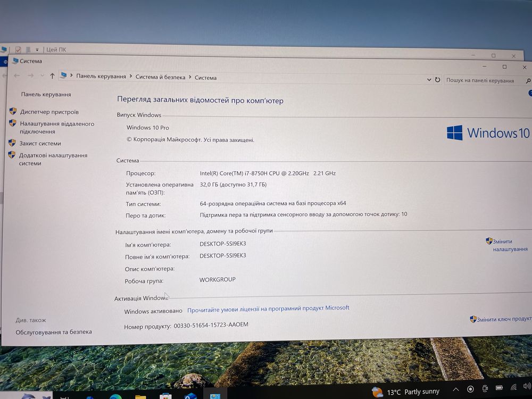The width and height of the screenshot is (532, 399).
Task: Select Система breadcrumb in address bar
Action: pos(205,78)
